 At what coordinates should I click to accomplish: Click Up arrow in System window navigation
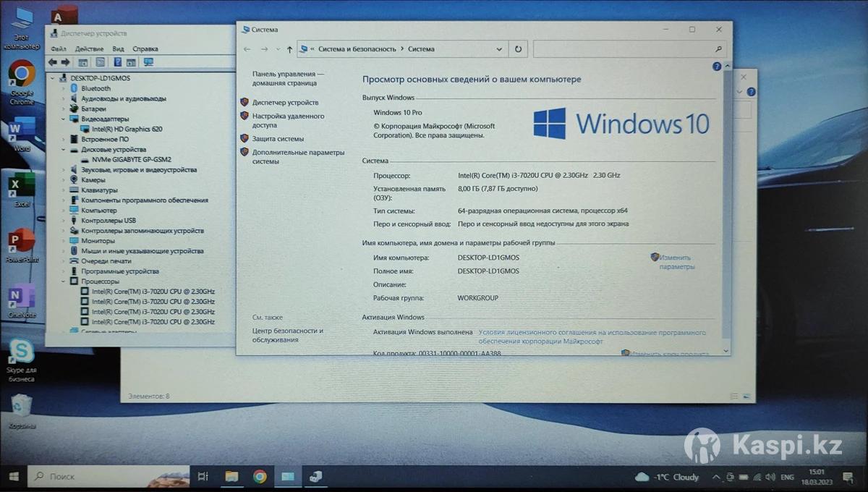[290, 49]
